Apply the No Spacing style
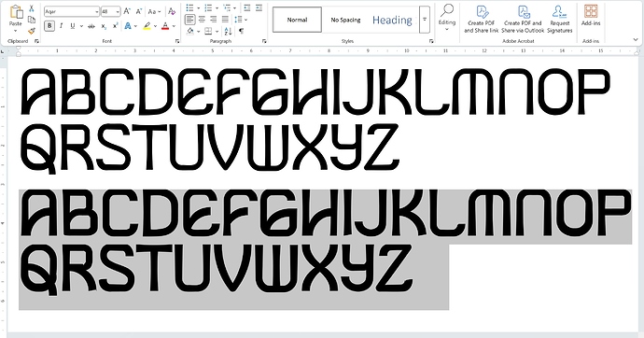 point(346,20)
